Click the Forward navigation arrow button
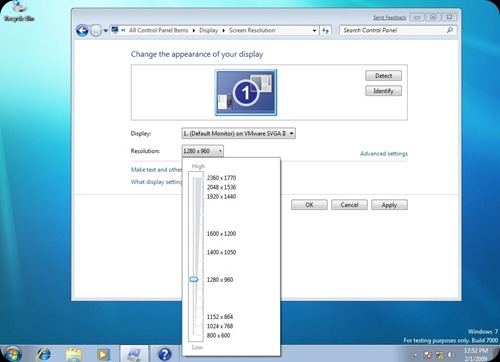This screenshot has height=362, width=500. click(x=96, y=31)
